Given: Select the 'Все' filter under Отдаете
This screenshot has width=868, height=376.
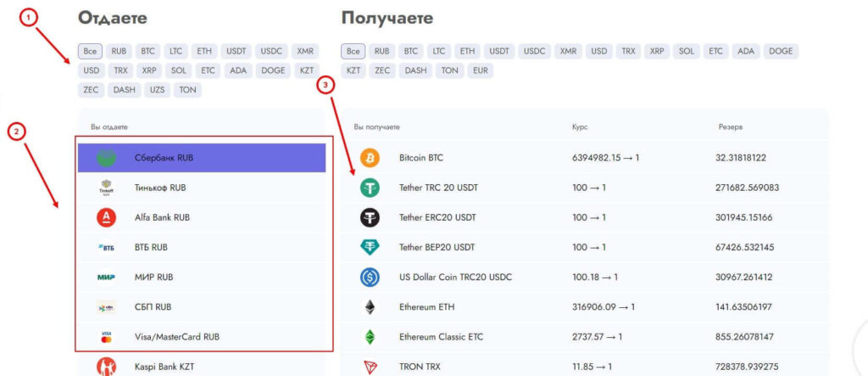Looking at the screenshot, I should (91, 51).
